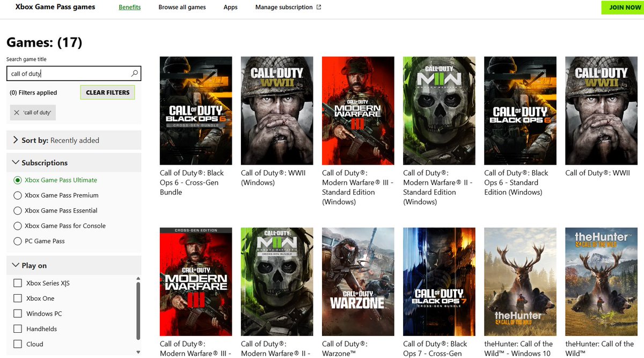Collapse the Play on section
The image size is (644, 358).
click(15, 266)
